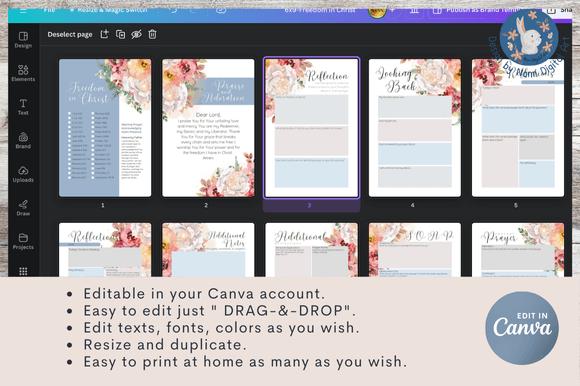The image size is (580, 386).
Task: Open the analytics chart icon in the top bar
Action: pyautogui.click(x=414, y=11)
